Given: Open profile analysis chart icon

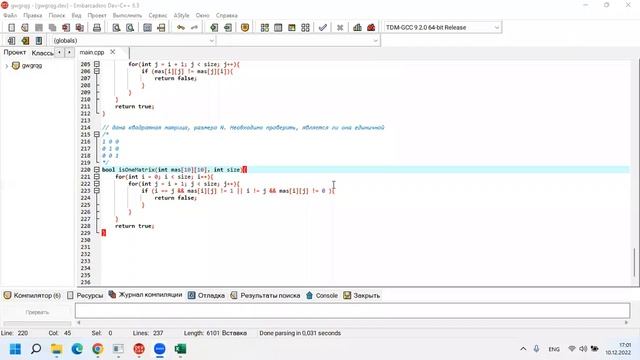Looking at the screenshot, I should [x=357, y=27].
